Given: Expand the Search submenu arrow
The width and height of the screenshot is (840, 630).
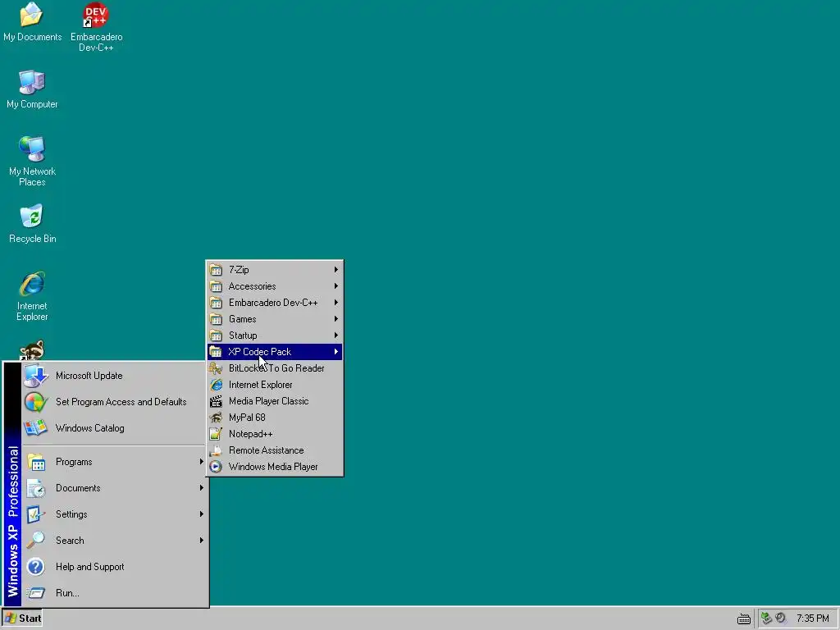Looking at the screenshot, I should click(202, 541).
